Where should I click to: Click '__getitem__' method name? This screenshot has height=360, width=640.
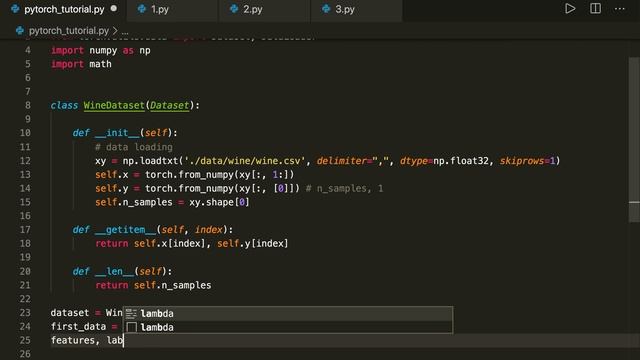tap(125, 230)
